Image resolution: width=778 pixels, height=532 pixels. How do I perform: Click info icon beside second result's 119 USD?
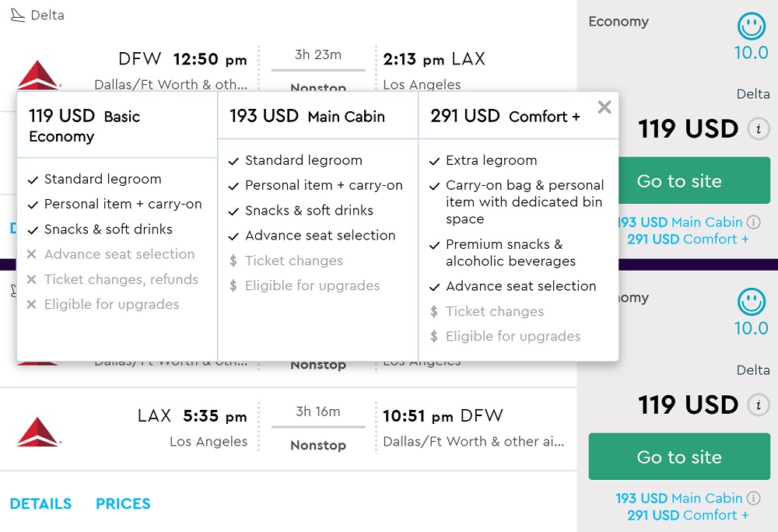click(x=758, y=405)
